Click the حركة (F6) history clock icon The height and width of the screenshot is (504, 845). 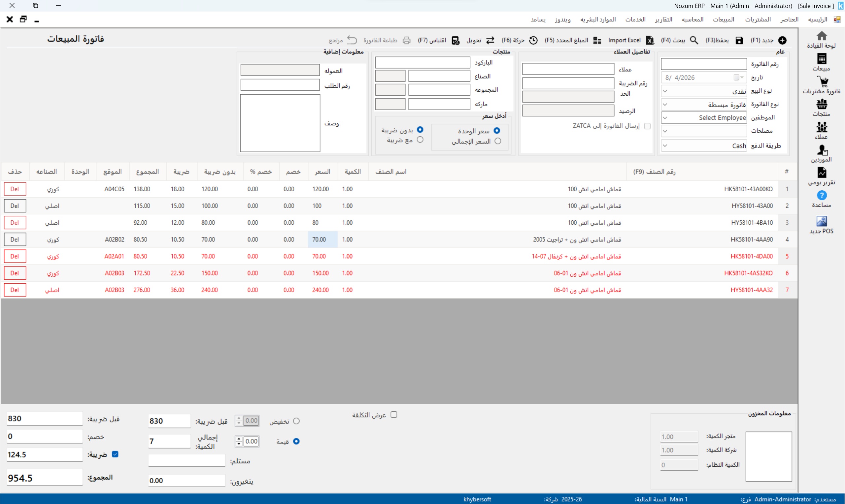533,41
